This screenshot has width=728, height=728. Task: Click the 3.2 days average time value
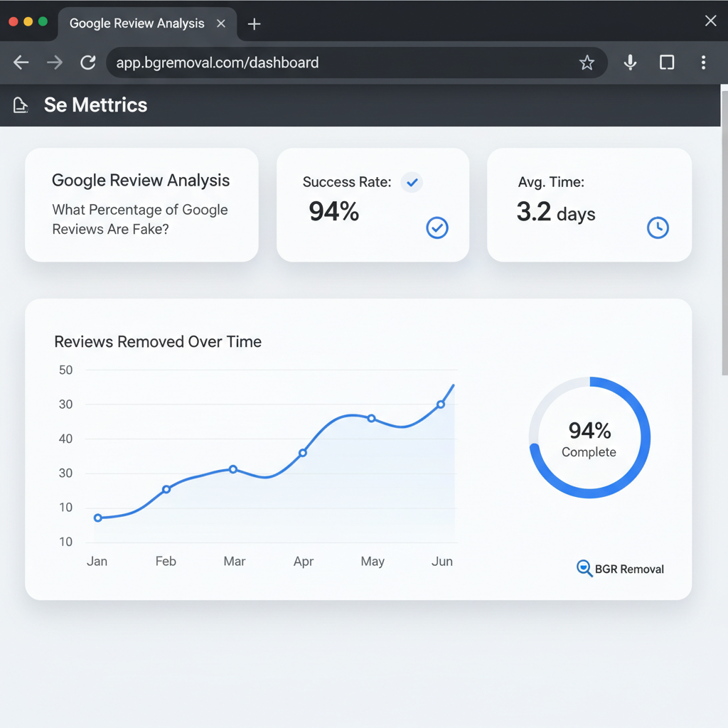click(x=556, y=212)
